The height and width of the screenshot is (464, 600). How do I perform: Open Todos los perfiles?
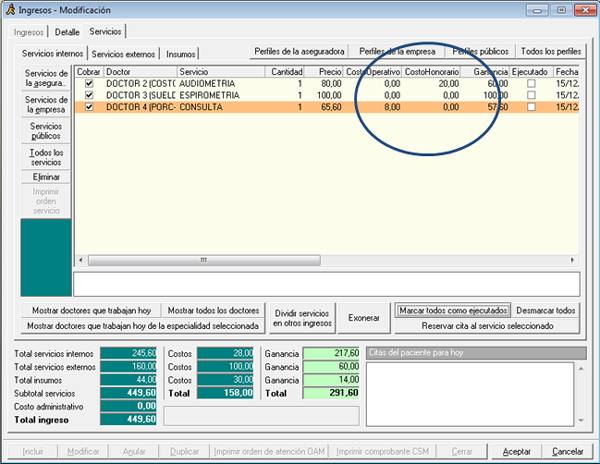pos(550,51)
